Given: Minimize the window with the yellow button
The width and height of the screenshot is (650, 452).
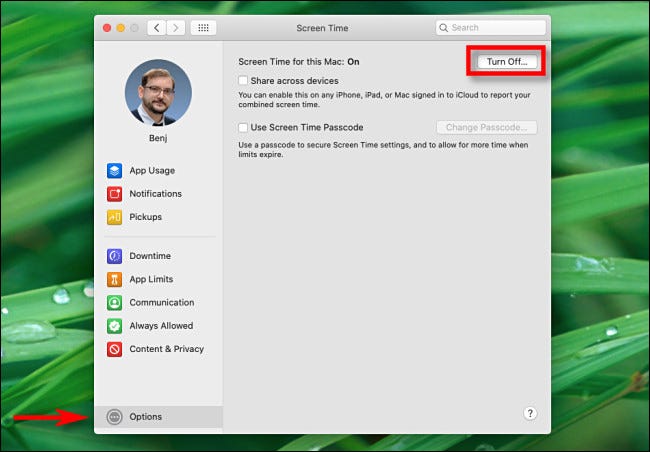Looking at the screenshot, I should tap(121, 28).
